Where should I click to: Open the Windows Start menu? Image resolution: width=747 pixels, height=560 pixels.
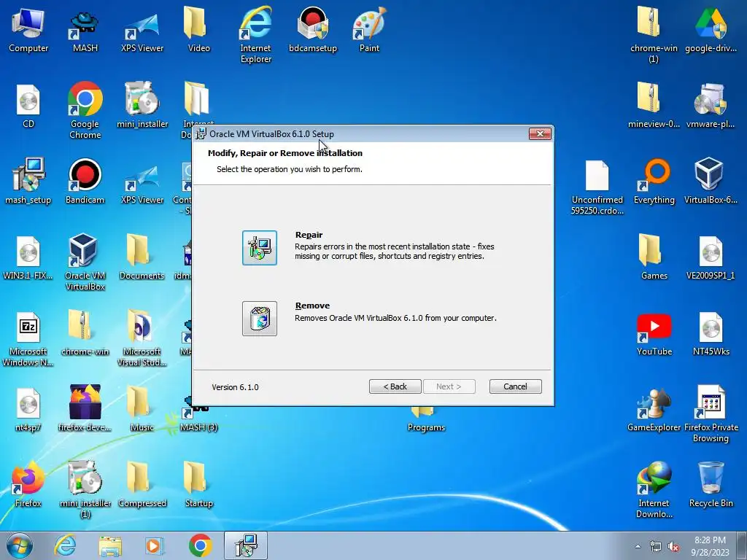(x=20, y=545)
